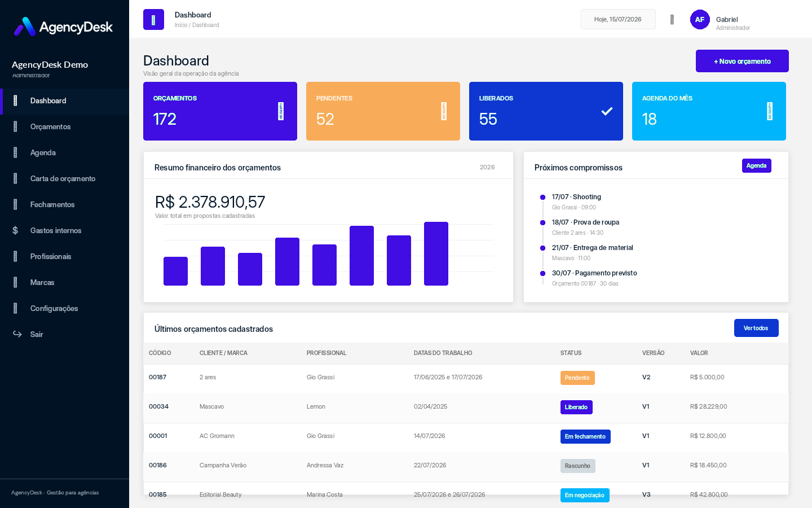Click the tallest bar in financial chart
Image resolution: width=812 pixels, height=508 pixels.
click(x=436, y=253)
